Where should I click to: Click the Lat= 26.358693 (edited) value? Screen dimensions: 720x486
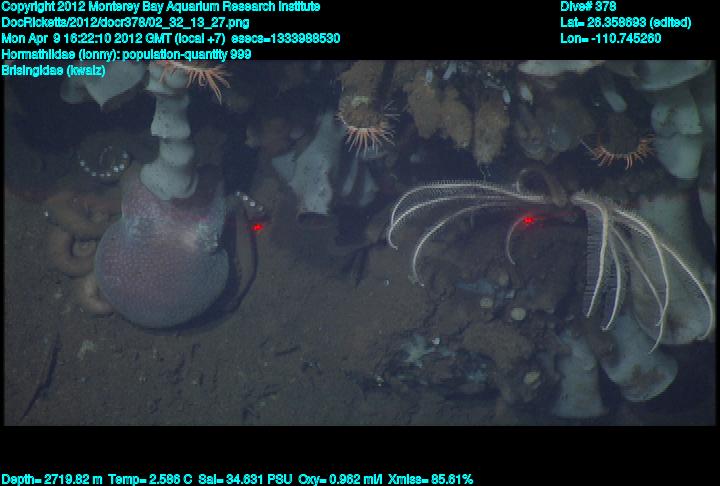[x=625, y=23]
